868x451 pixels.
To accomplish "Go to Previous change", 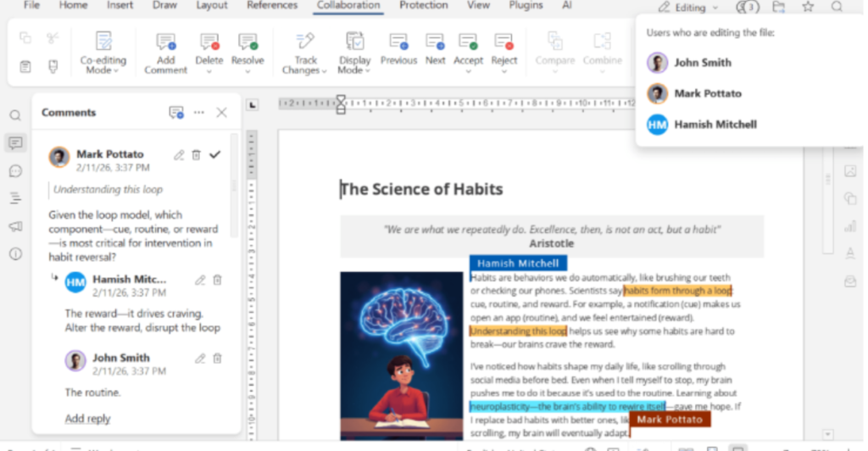I will point(398,42).
